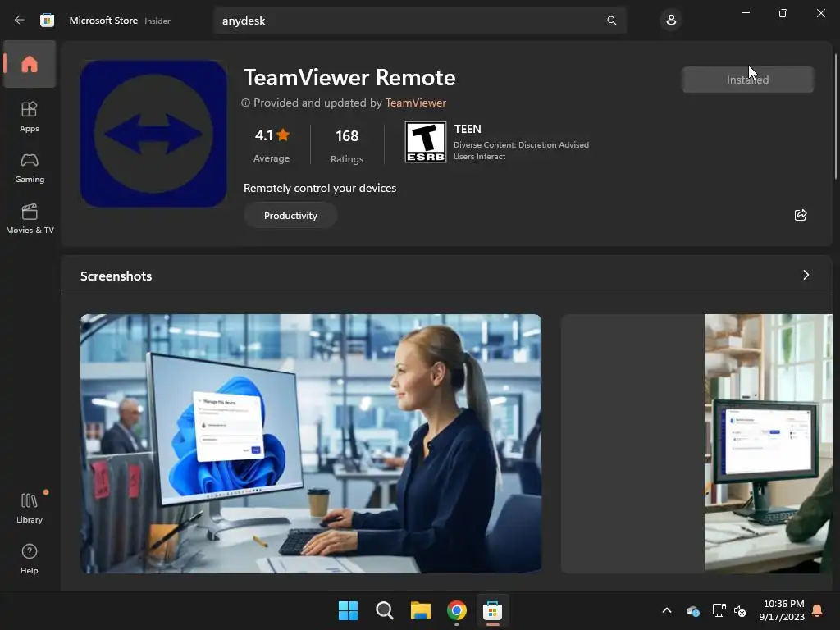Open the Help page
This screenshot has width=840, height=630.
coord(30,559)
